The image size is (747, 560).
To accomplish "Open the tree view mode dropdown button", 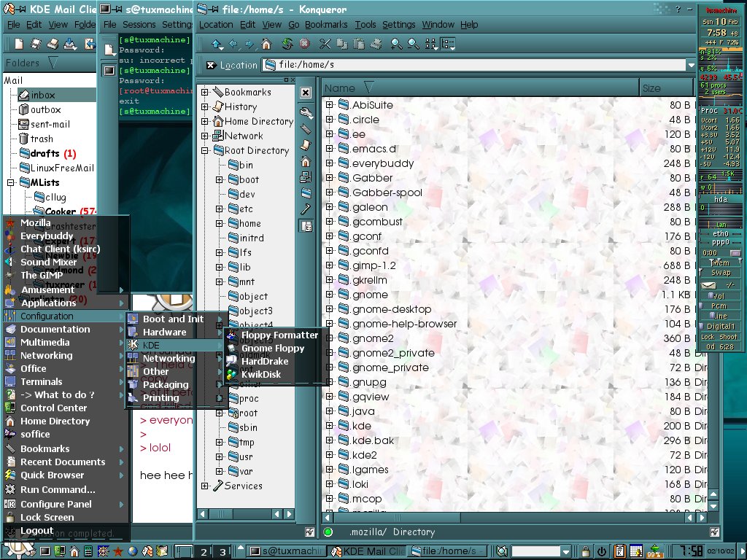I will (x=449, y=44).
